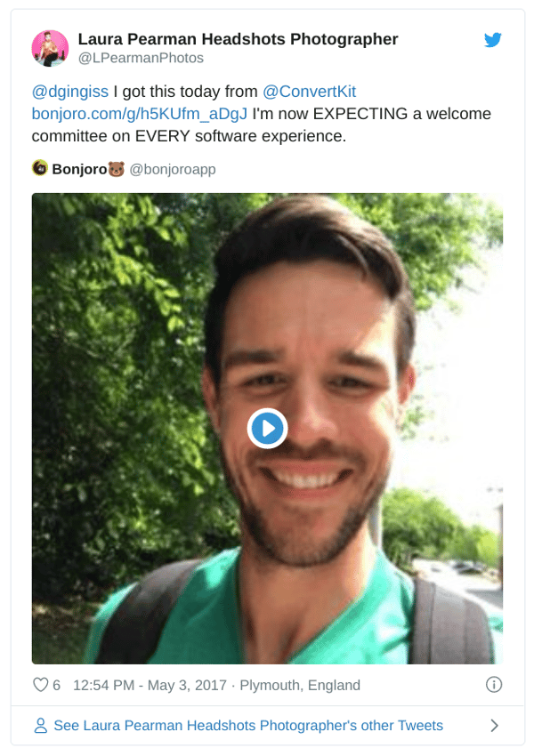
Task: Open the @bonjoroapp handle
Action: (x=172, y=169)
